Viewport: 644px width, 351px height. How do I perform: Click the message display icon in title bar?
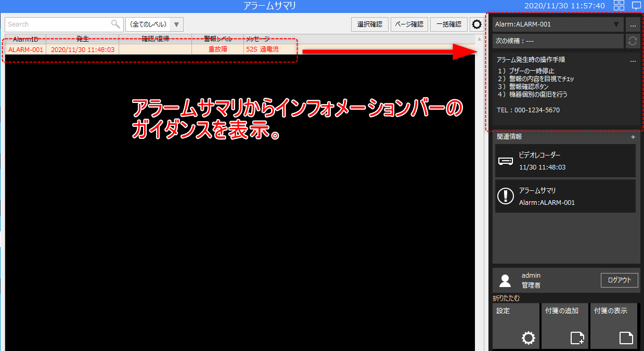point(636,6)
